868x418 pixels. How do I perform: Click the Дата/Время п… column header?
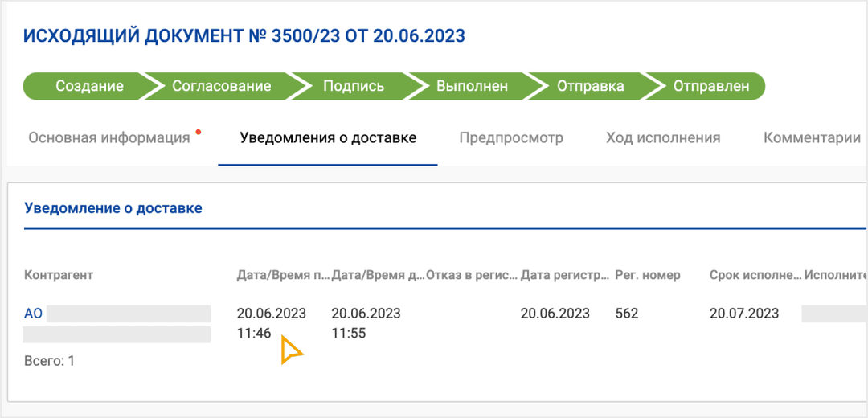283,275
